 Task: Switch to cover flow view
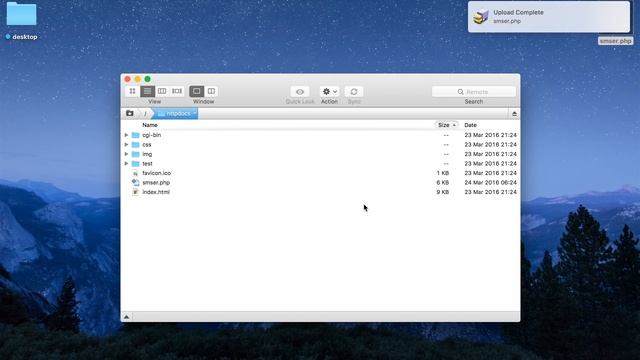pos(177,91)
